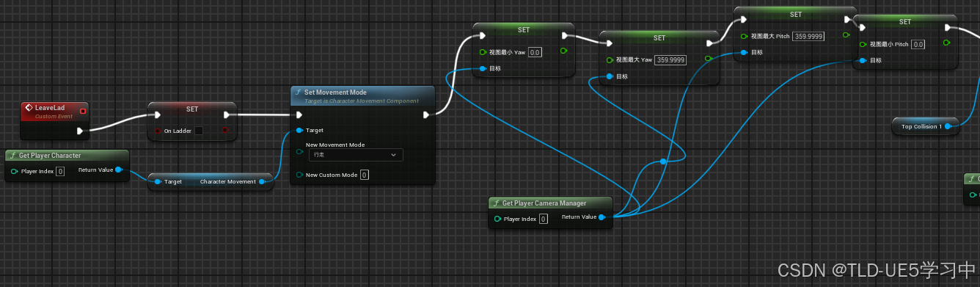Screen dimensions: 980x287
Task: Click the 视图最大 Pitch green input pin
Action: click(745, 36)
